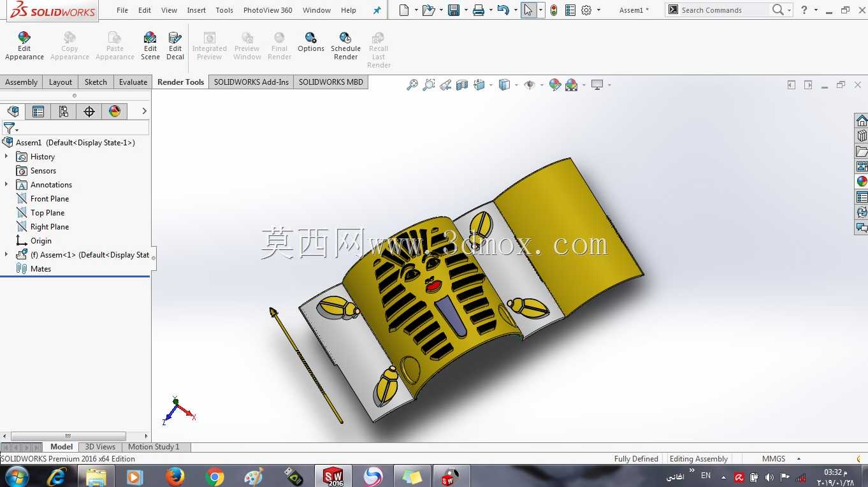868x487 pixels.
Task: Open the search type dropdown arrow
Action: [789, 10]
